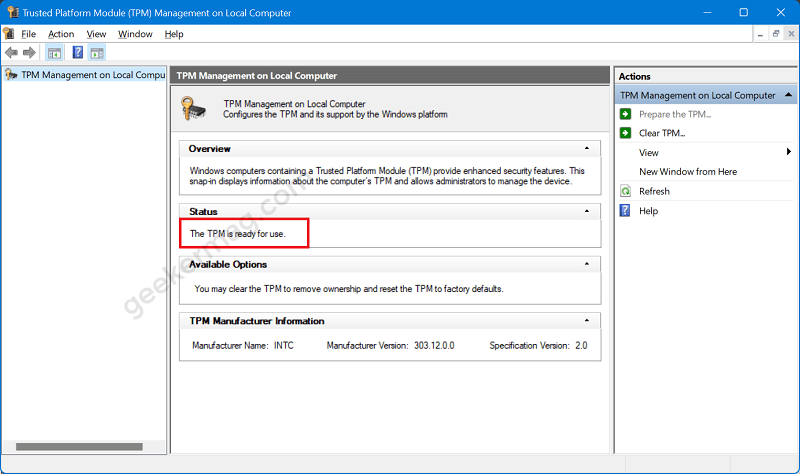Click Manufacturer Version 303.12.0.0 text

point(390,345)
